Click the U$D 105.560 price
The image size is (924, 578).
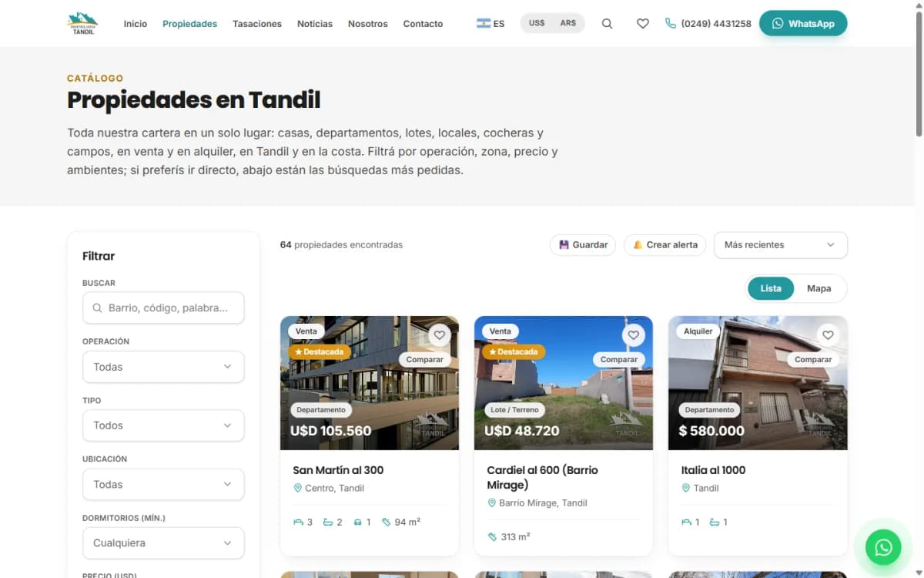(330, 431)
